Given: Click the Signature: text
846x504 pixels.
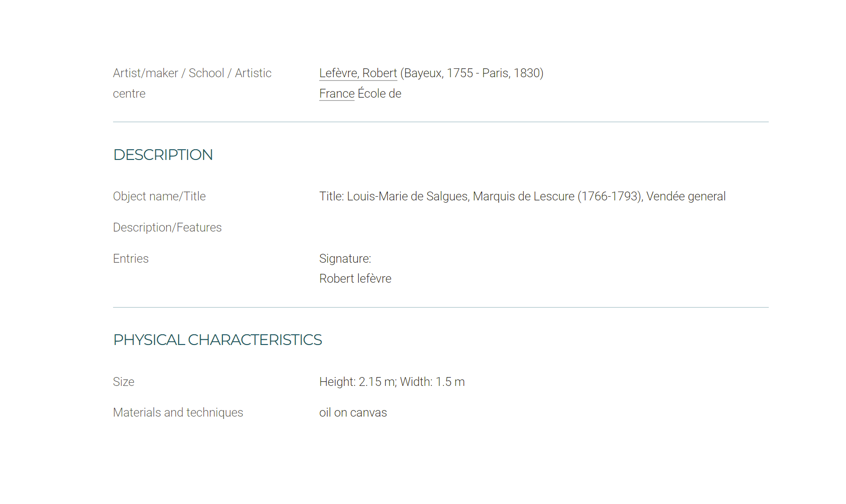Looking at the screenshot, I should click(345, 259).
